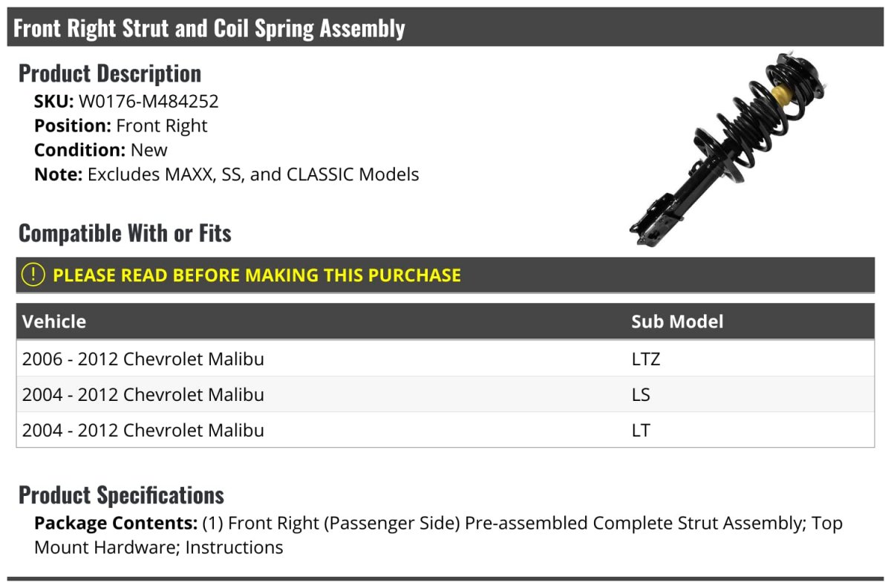Click the Condition: New text

point(101,149)
